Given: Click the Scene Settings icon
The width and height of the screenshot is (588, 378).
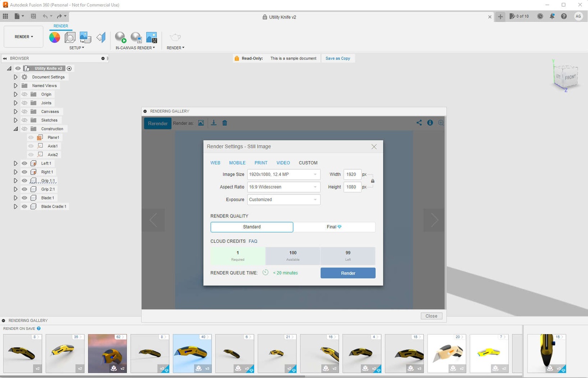Looking at the screenshot, I should (x=70, y=37).
